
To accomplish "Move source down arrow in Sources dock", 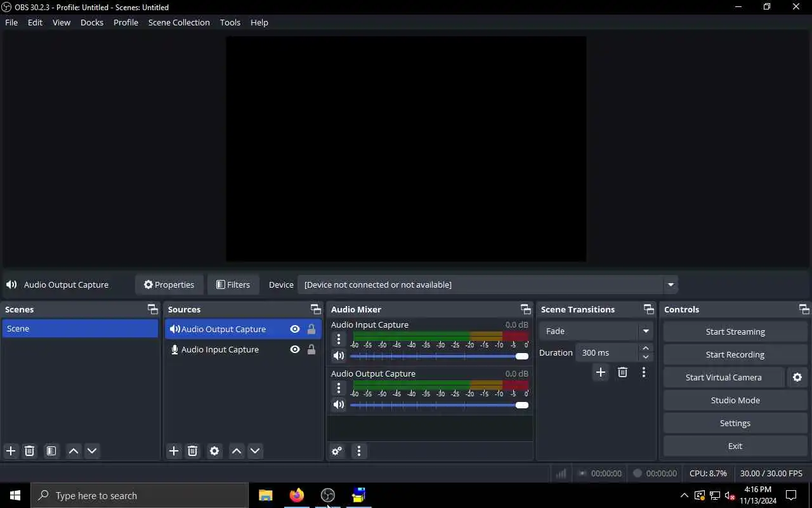I will click(255, 451).
